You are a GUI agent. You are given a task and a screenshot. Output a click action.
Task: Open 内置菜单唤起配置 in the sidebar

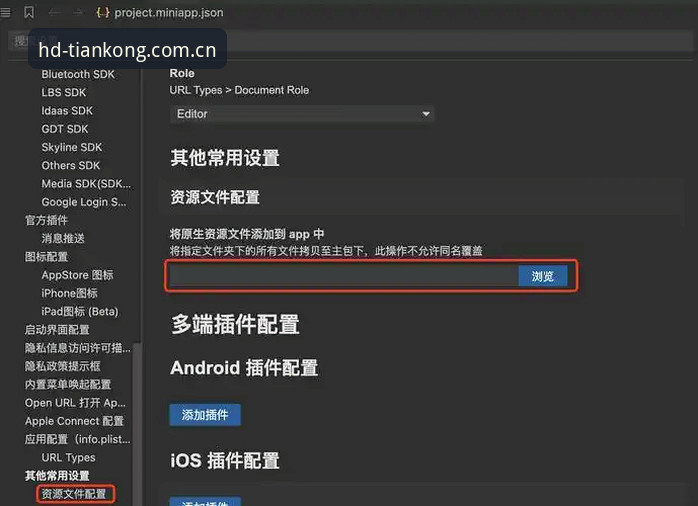point(68,385)
